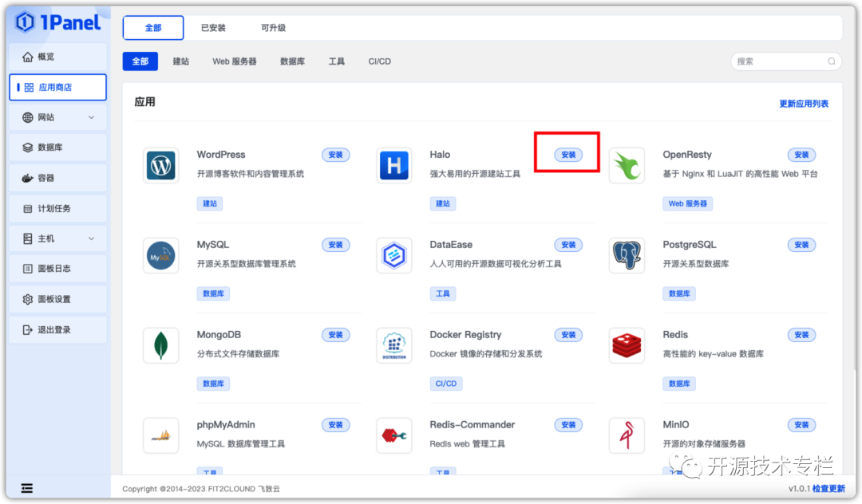Install DataEase with 安装 button
Image resolution: width=862 pixels, height=504 pixels.
click(x=568, y=245)
